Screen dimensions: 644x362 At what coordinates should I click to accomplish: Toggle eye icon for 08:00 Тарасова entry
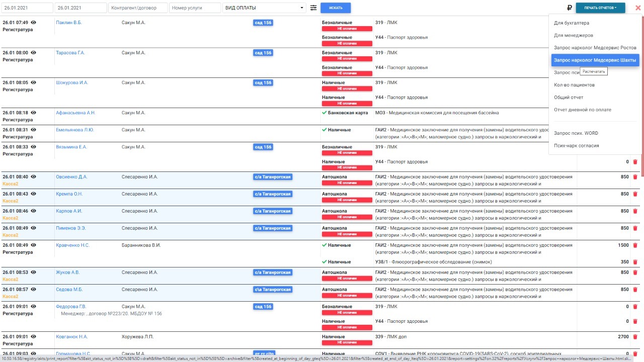[34, 53]
